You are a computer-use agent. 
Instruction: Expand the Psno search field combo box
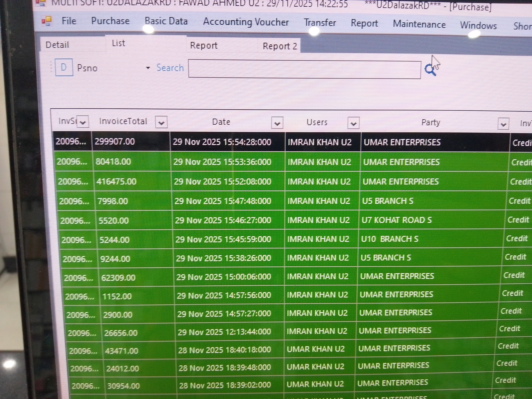tap(148, 68)
